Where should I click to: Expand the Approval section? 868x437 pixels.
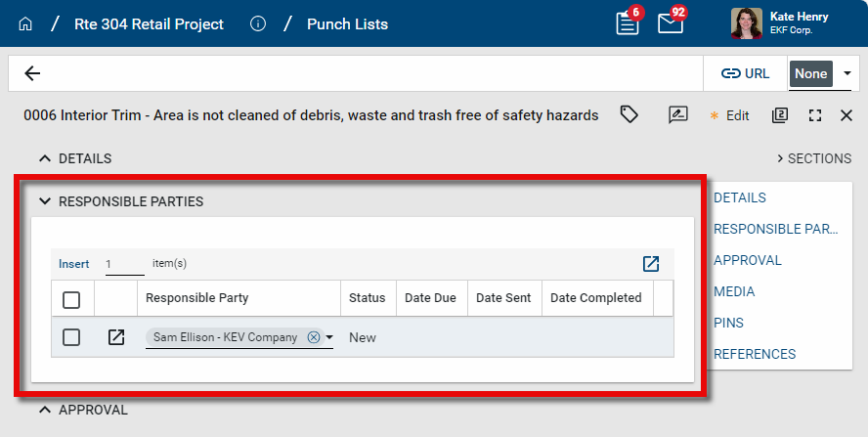point(44,410)
